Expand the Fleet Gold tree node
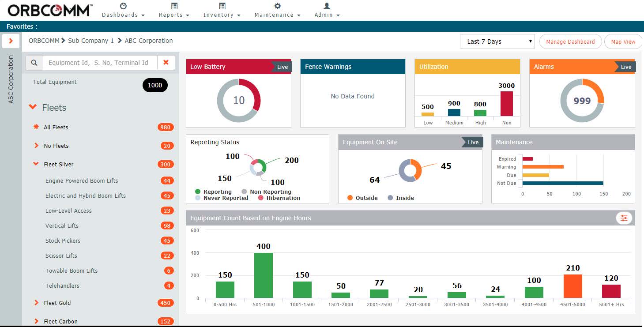The height and width of the screenshot is (327, 644). (36, 303)
